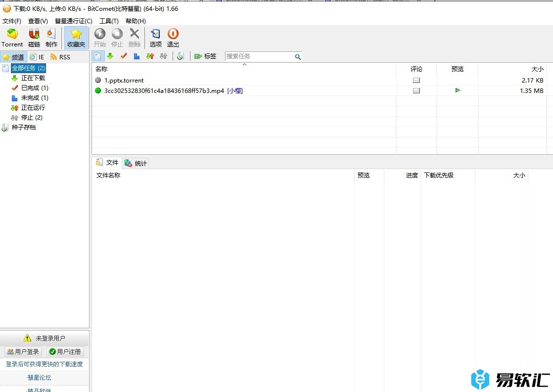This screenshot has height=392, width=553.
Task: Open the 彗星论坛 link
Action: point(39,378)
